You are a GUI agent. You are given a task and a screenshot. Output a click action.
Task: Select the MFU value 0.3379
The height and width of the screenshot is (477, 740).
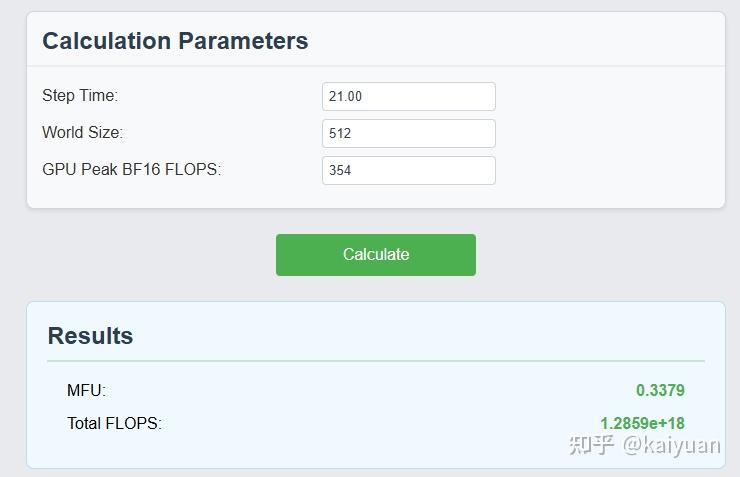click(x=660, y=390)
